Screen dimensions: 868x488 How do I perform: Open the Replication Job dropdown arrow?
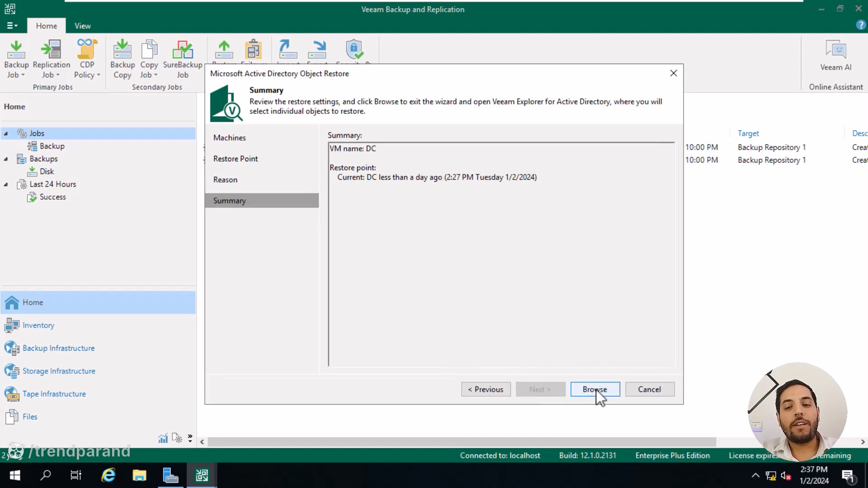(x=58, y=75)
